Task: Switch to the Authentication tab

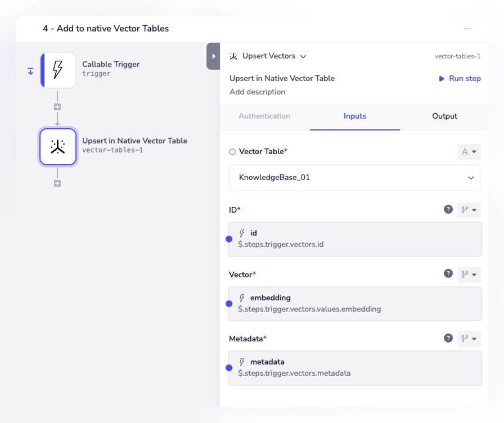Action: coord(264,116)
